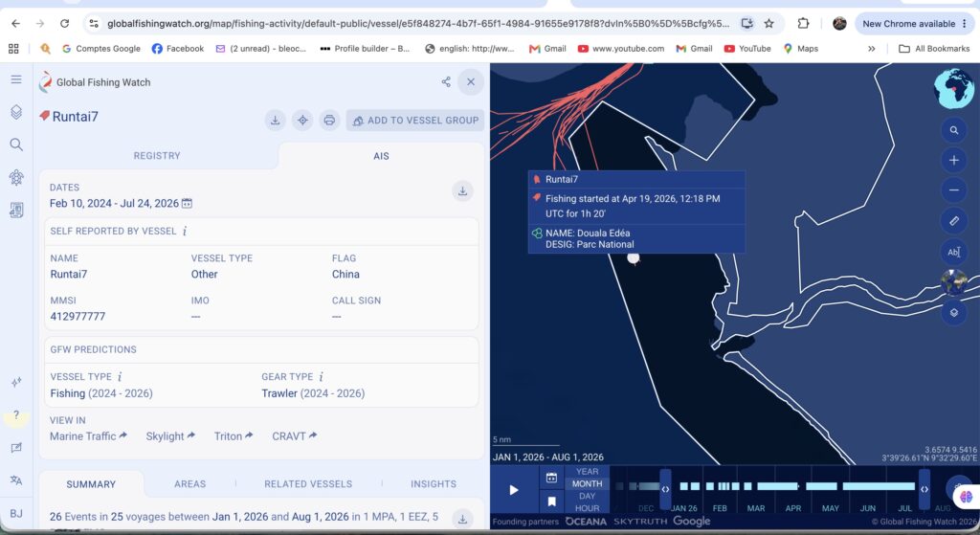Play the timebar animation
The image size is (980, 535).
[x=514, y=490]
